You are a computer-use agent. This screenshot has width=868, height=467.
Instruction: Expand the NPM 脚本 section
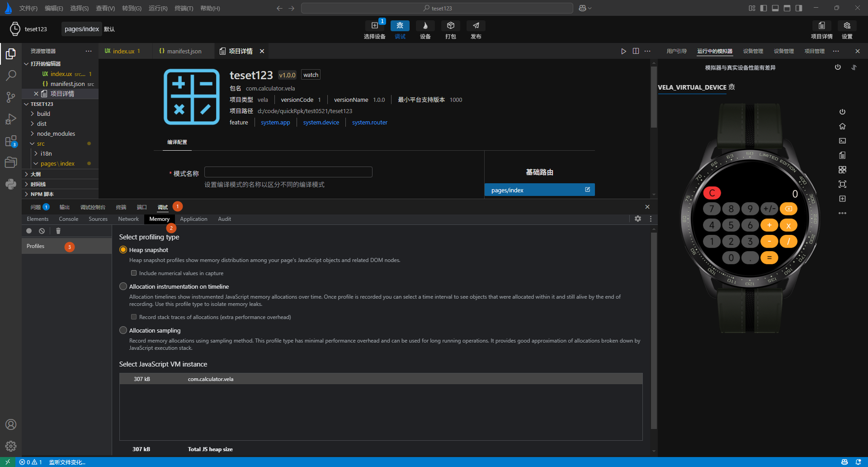[42, 194]
